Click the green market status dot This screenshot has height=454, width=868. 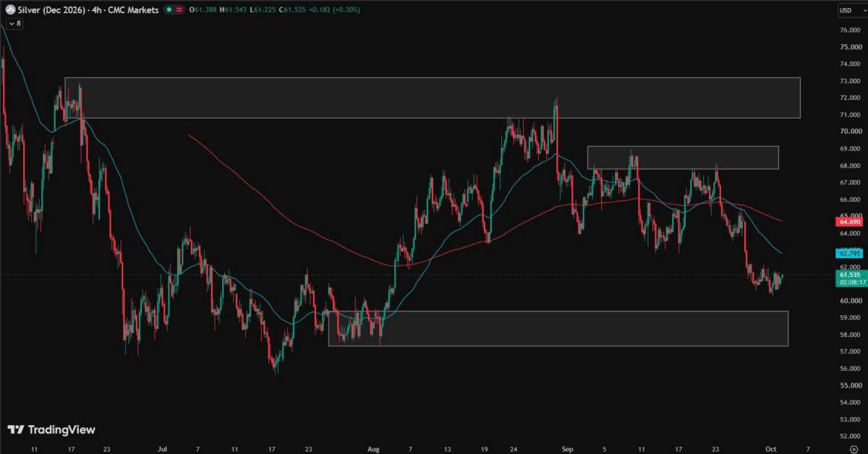point(169,10)
